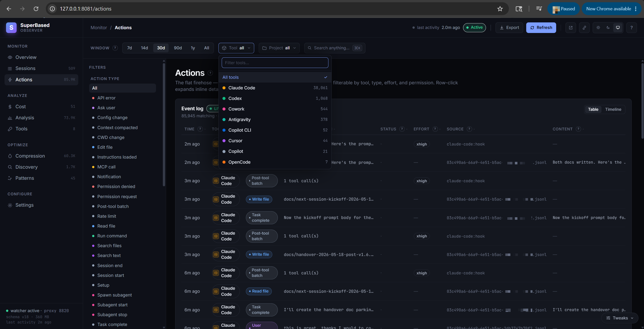Filter by MCP call action type

(x=123, y=167)
